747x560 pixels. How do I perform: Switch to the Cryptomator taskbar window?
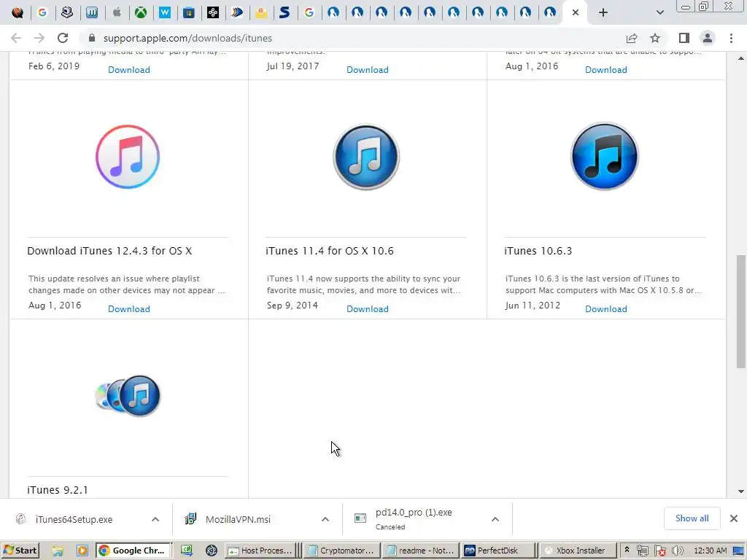(341, 551)
